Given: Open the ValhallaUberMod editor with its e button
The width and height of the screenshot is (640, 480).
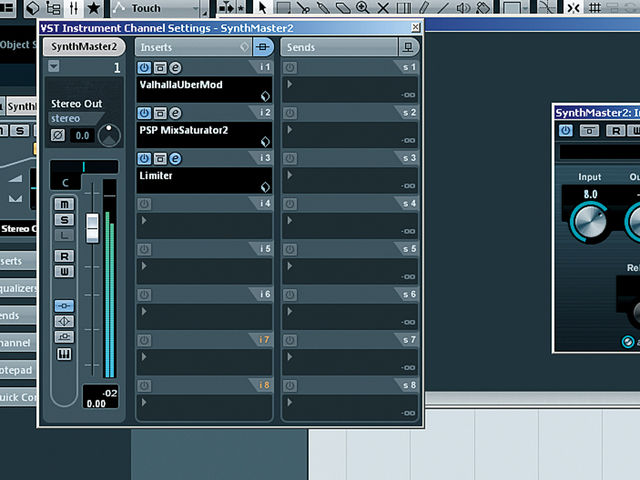Looking at the screenshot, I should [x=175, y=68].
